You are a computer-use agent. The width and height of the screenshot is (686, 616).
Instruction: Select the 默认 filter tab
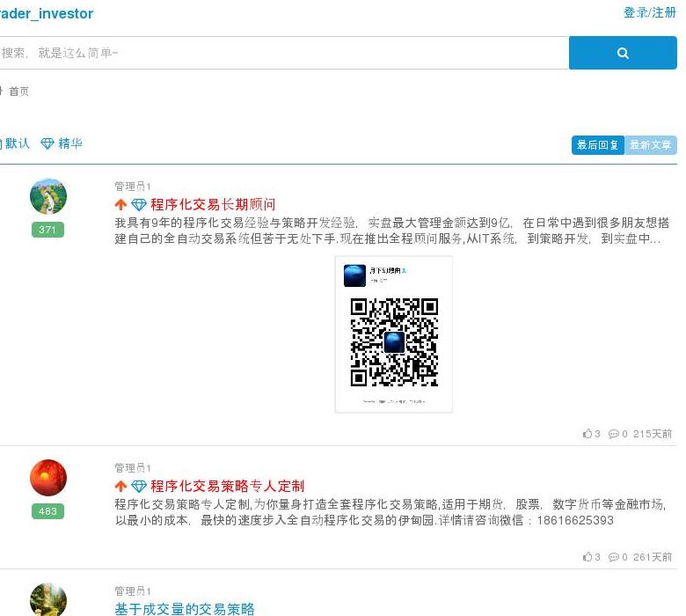17,143
